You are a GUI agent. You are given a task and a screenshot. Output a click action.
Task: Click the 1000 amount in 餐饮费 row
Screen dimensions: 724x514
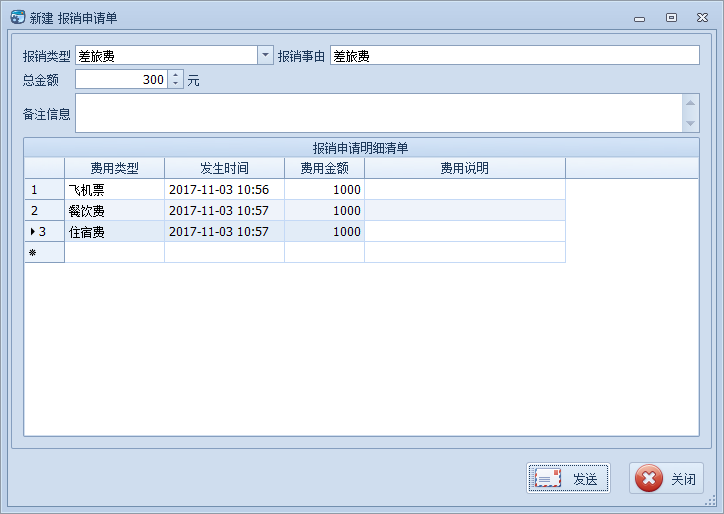[325, 211]
